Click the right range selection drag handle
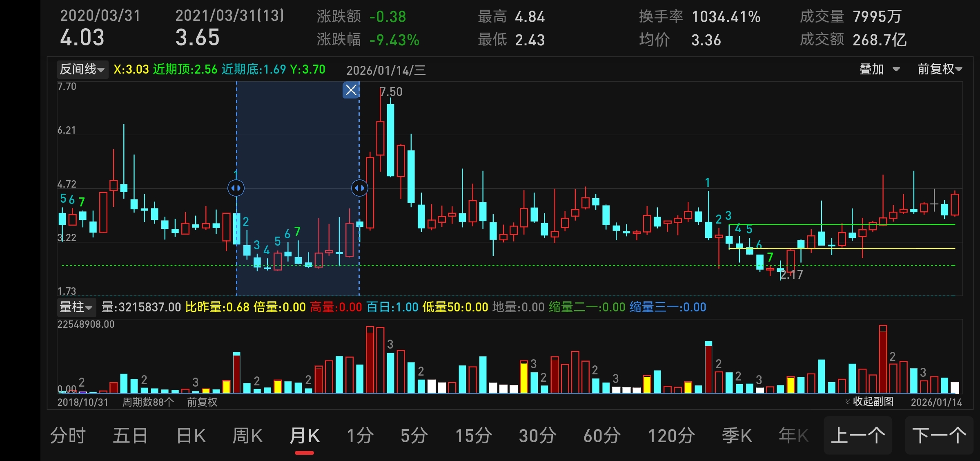This screenshot has width=980, height=461. click(x=359, y=188)
